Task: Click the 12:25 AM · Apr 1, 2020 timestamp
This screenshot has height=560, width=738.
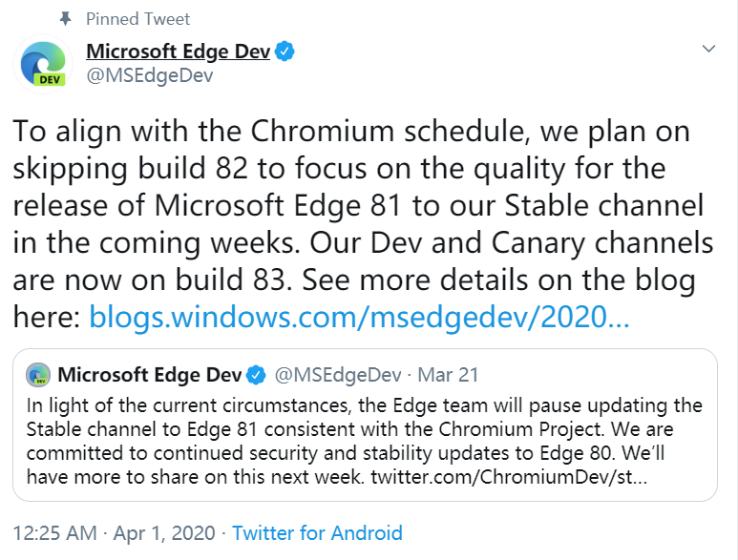Action: coord(114,533)
